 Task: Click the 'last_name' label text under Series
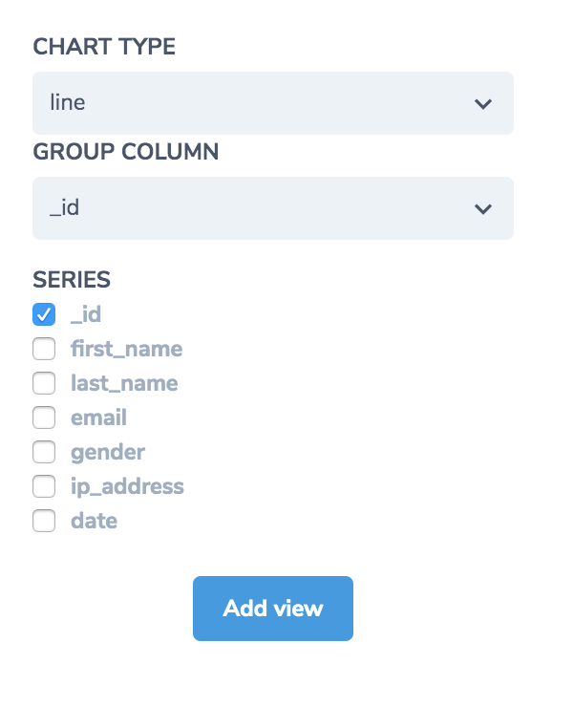124,383
